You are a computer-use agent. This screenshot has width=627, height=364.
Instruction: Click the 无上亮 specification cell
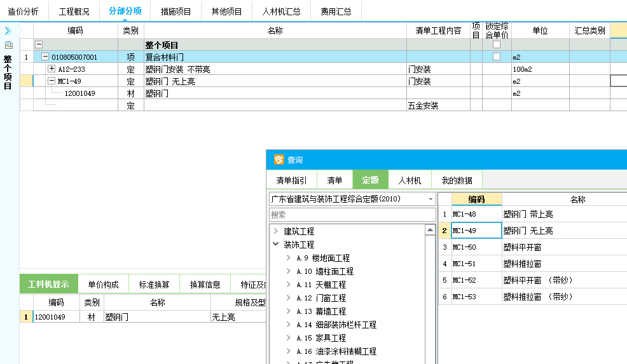[238, 317]
